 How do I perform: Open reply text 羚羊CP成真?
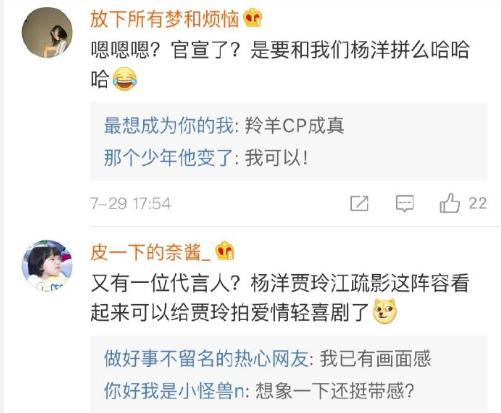294,126
